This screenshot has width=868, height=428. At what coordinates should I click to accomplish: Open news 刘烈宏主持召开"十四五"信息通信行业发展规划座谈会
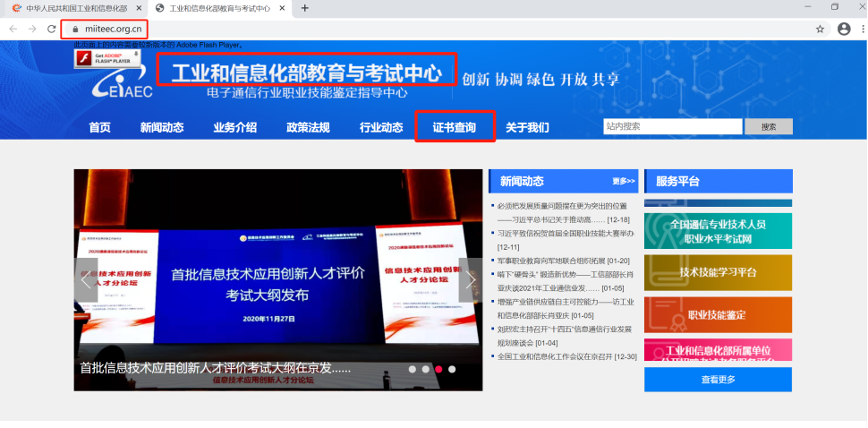click(564, 336)
